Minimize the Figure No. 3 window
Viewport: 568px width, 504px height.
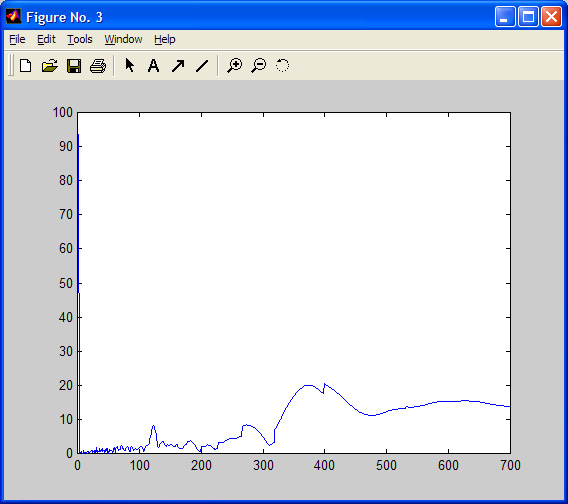[x=505, y=17]
